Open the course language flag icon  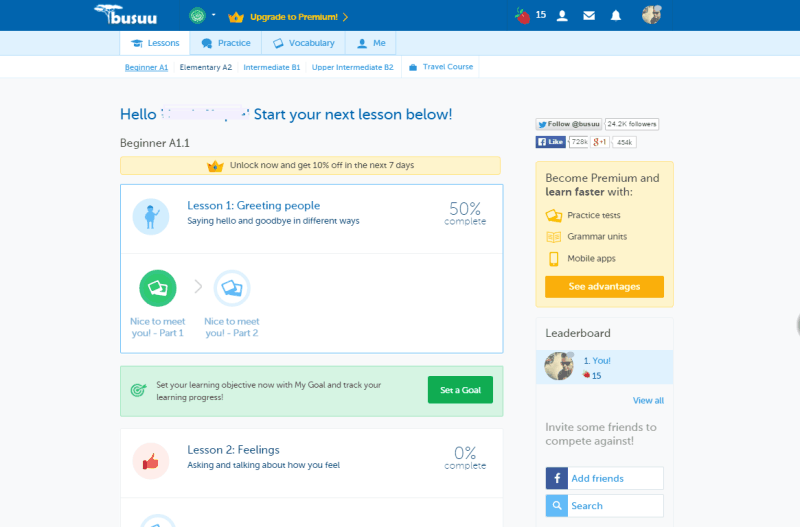(x=197, y=16)
